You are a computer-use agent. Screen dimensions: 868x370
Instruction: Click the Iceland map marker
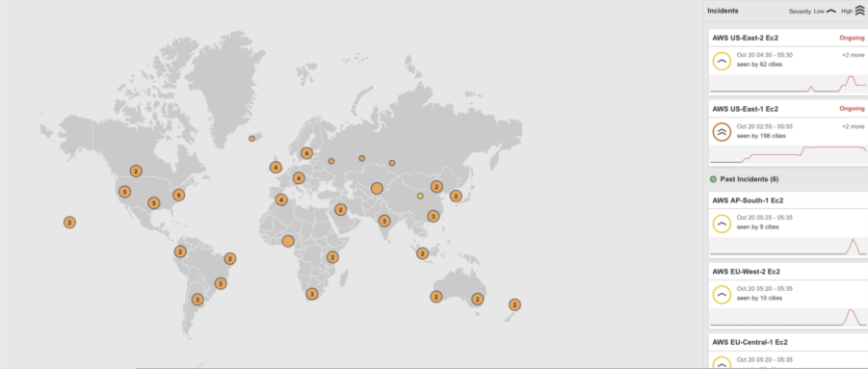click(251, 139)
